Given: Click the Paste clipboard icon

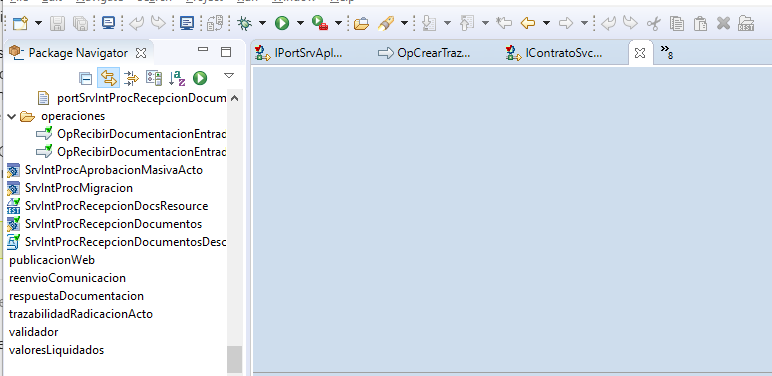Looking at the screenshot, I should [700, 23].
